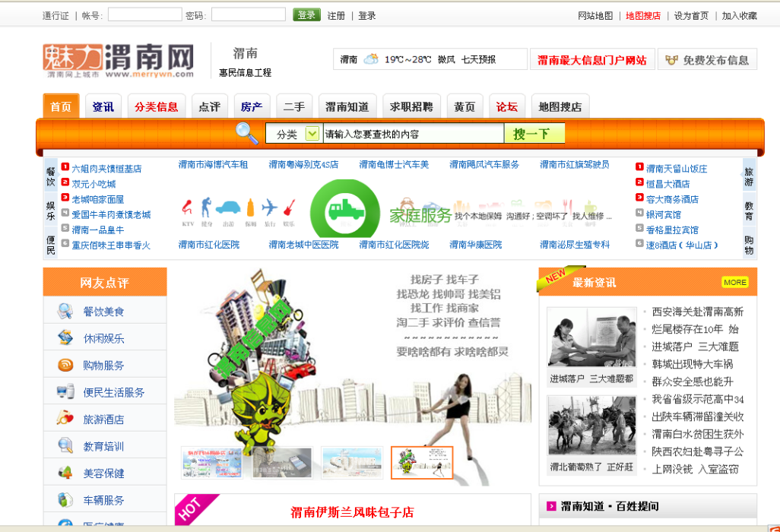The width and height of the screenshot is (780, 532).
Task: Click the 免费发布信息 button
Action: [x=707, y=60]
